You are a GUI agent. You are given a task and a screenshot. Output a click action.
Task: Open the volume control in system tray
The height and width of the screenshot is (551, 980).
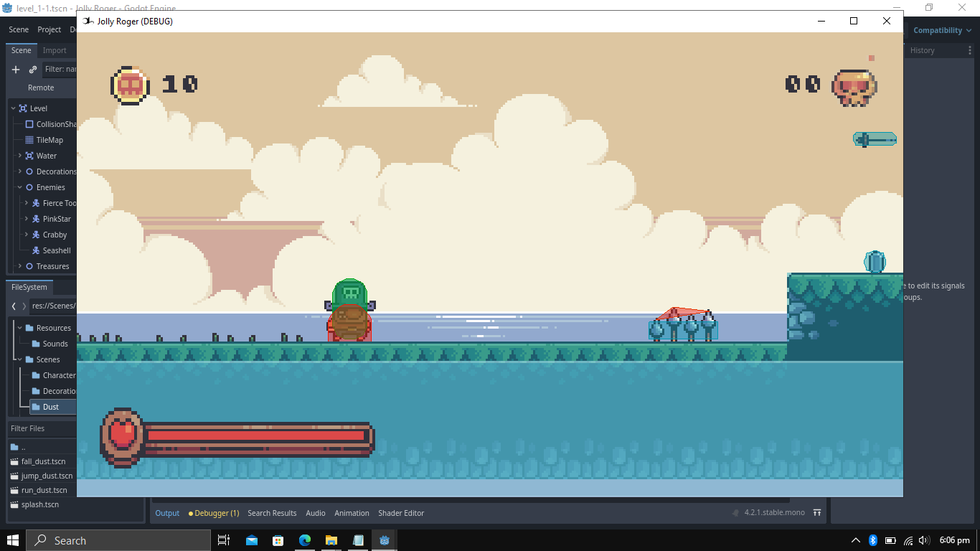(924, 540)
